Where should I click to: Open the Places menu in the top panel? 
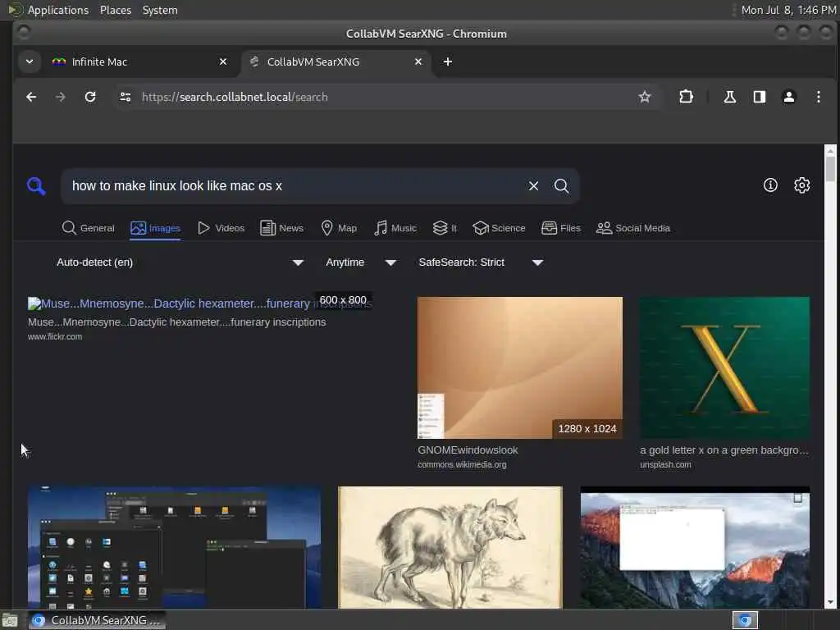tap(116, 10)
